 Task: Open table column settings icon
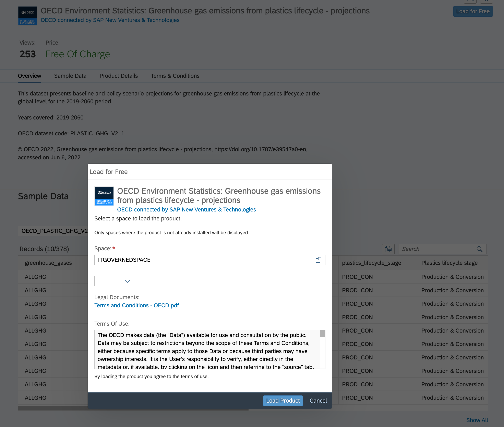tap(388, 249)
